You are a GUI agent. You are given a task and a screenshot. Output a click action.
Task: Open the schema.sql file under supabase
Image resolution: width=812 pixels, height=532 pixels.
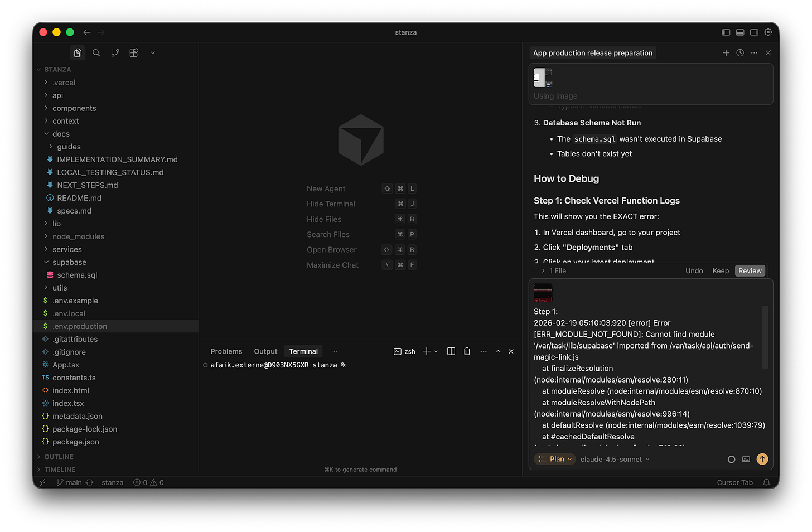pyautogui.click(x=78, y=275)
